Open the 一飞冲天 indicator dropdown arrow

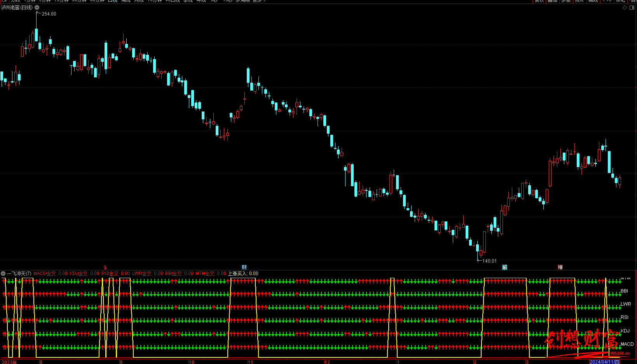click(x=3, y=273)
